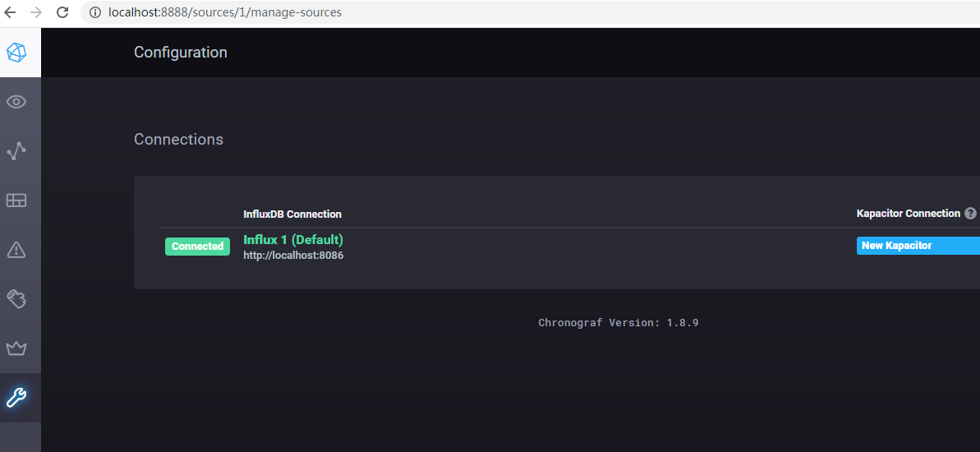The height and width of the screenshot is (452, 980).
Task: Reload the page with the refresh icon
Action: 62,12
